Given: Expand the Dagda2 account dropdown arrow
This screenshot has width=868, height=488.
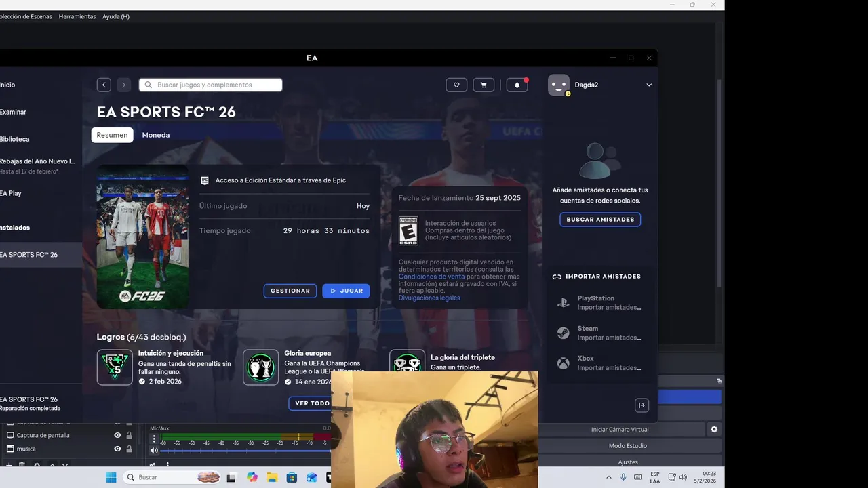Looking at the screenshot, I should click(649, 85).
